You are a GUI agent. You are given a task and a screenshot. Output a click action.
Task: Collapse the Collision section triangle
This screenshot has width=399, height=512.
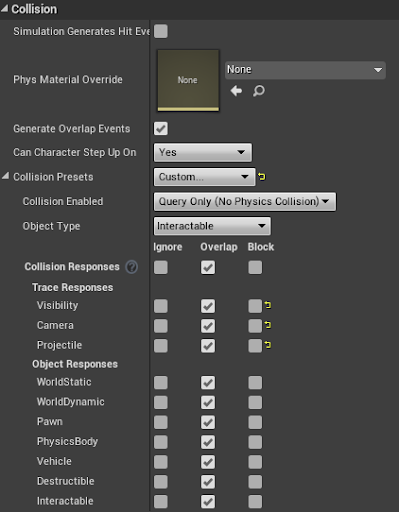[4, 9]
